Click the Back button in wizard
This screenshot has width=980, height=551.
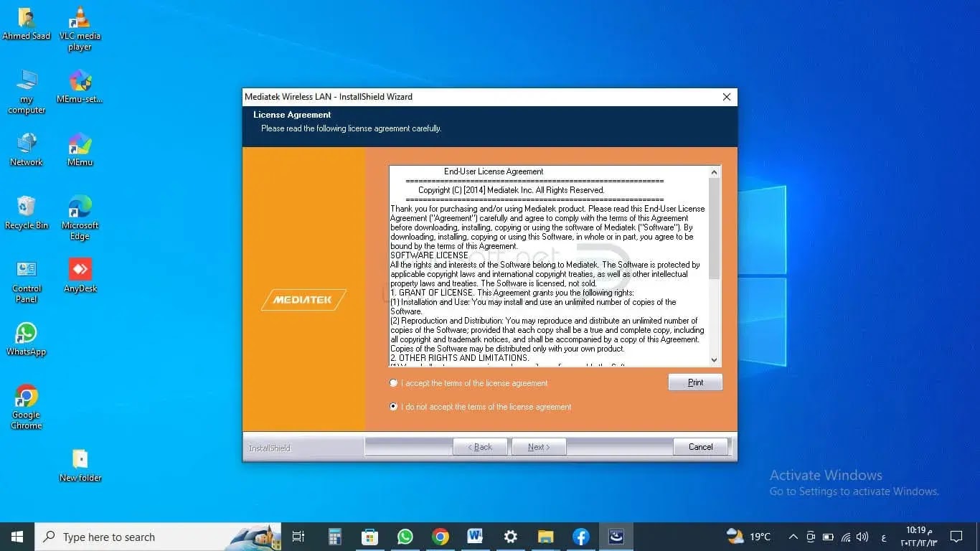tap(480, 447)
